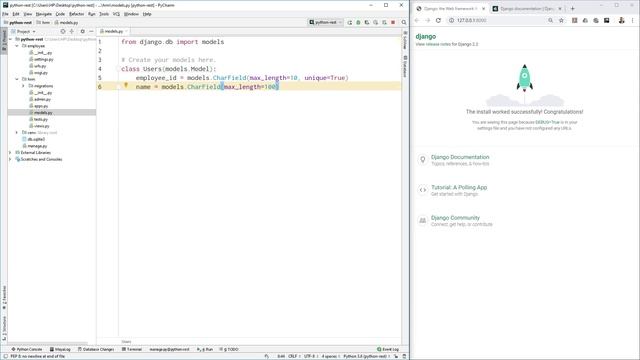Click the first browser extension icon

pyautogui.click(x=575, y=20)
